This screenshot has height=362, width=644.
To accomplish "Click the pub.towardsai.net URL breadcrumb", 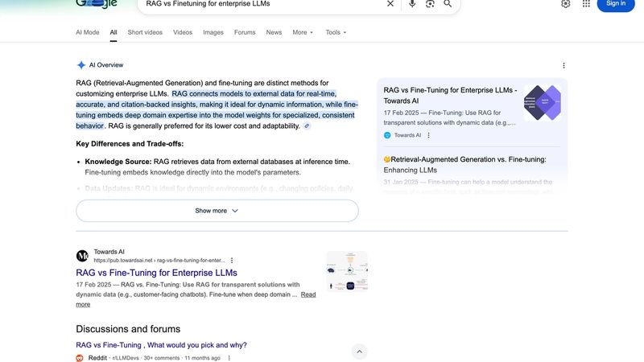I will (159, 260).
